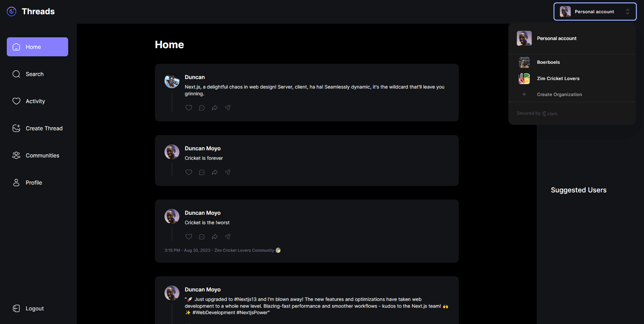This screenshot has width=644, height=324.
Task: Click the up/down chevrons on account switcher
Action: 628,11
